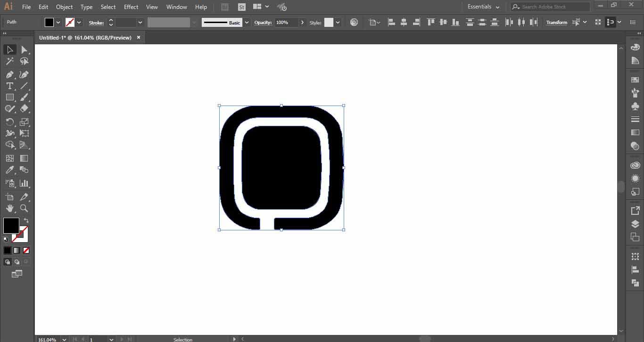The image size is (644, 342).
Task: Select the Zoom tool
Action: 24,208
